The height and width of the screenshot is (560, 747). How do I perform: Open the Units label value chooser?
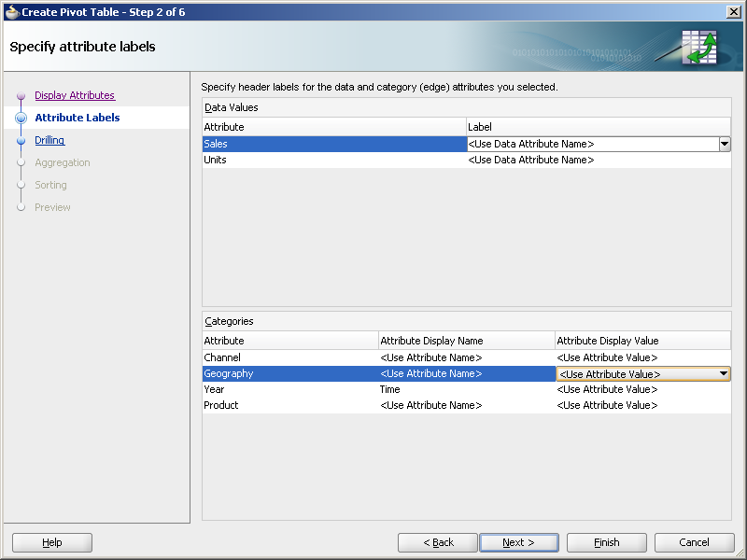point(598,160)
